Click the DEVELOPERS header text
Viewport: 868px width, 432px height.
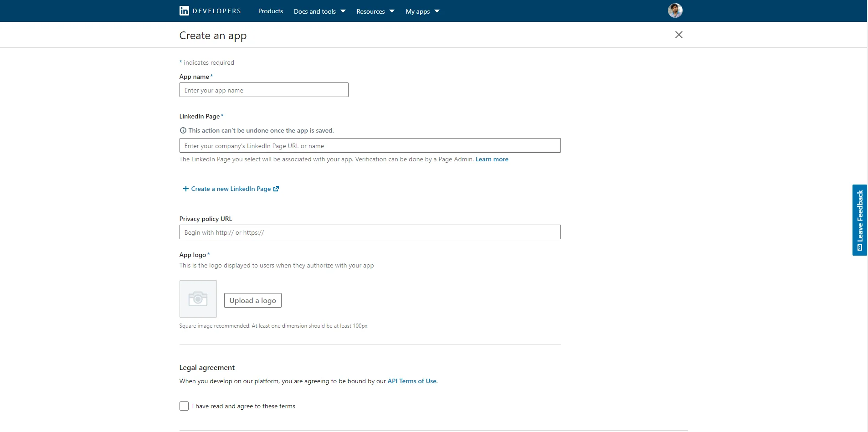pyautogui.click(x=217, y=11)
